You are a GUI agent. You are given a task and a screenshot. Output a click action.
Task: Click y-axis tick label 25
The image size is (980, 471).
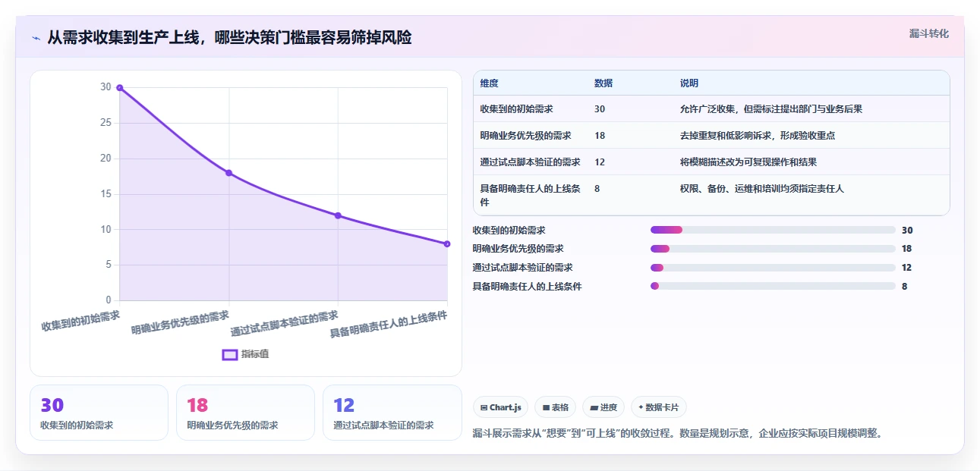point(106,123)
